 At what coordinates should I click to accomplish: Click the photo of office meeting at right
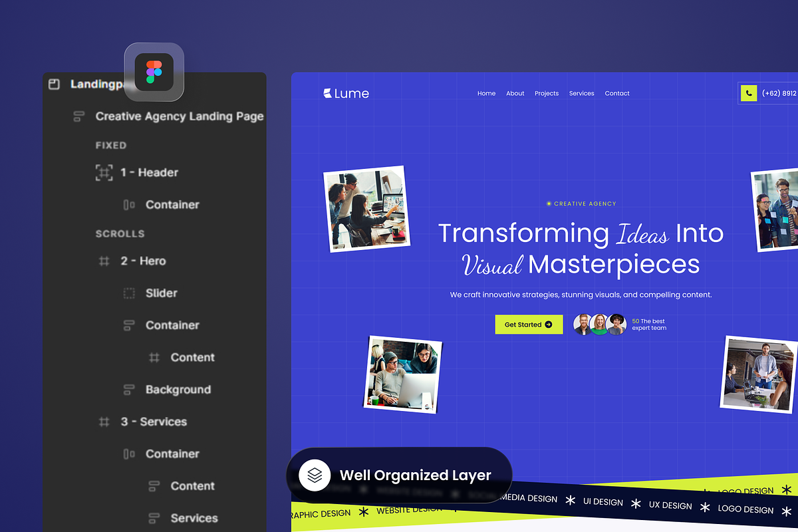(758, 376)
